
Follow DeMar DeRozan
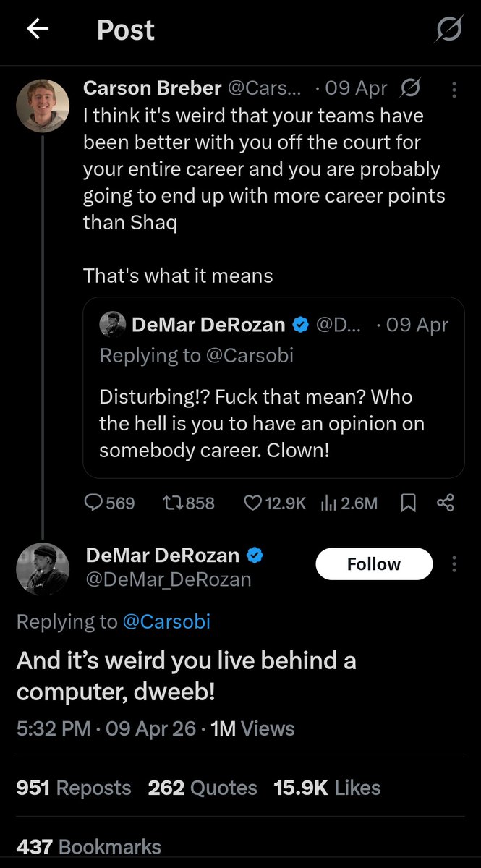[374, 564]
